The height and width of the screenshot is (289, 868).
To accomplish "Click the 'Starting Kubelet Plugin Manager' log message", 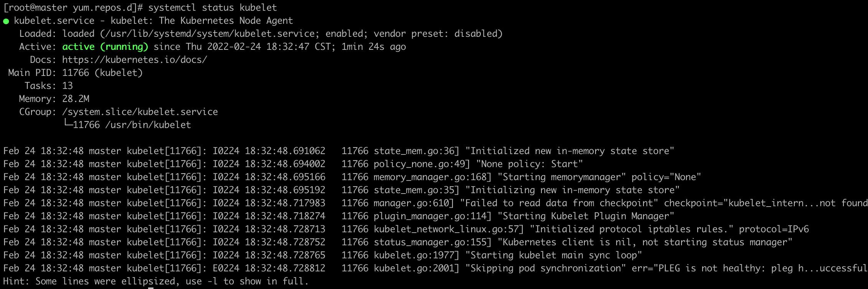I will [x=586, y=216].
